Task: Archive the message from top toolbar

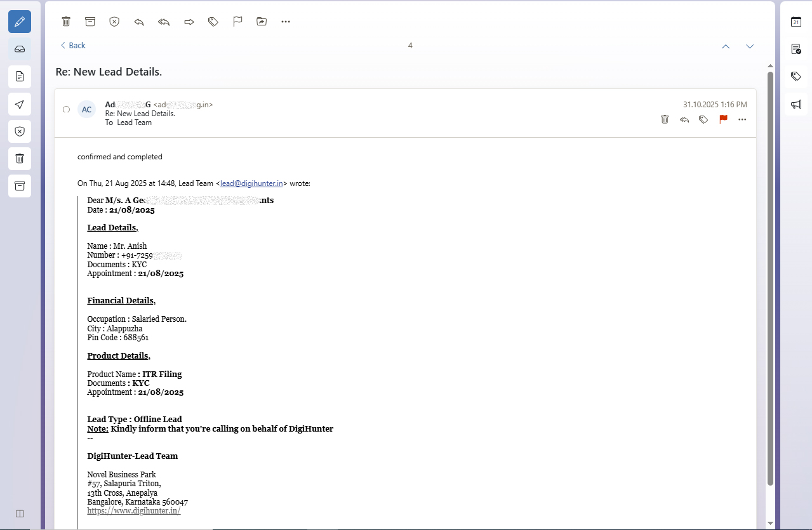Action: click(90, 22)
